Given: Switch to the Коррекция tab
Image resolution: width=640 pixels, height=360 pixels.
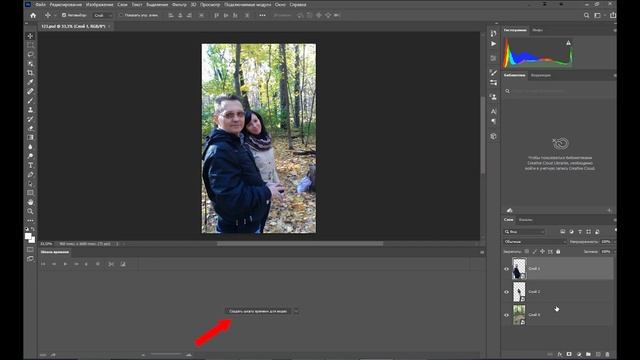Looking at the screenshot, I should pos(541,76).
